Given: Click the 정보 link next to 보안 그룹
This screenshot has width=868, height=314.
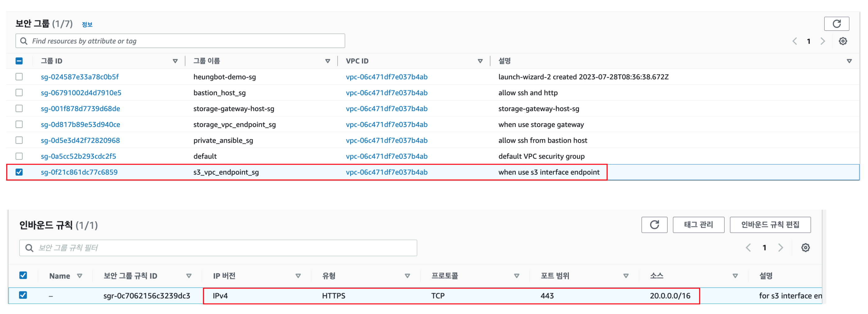Looking at the screenshot, I should click(87, 24).
